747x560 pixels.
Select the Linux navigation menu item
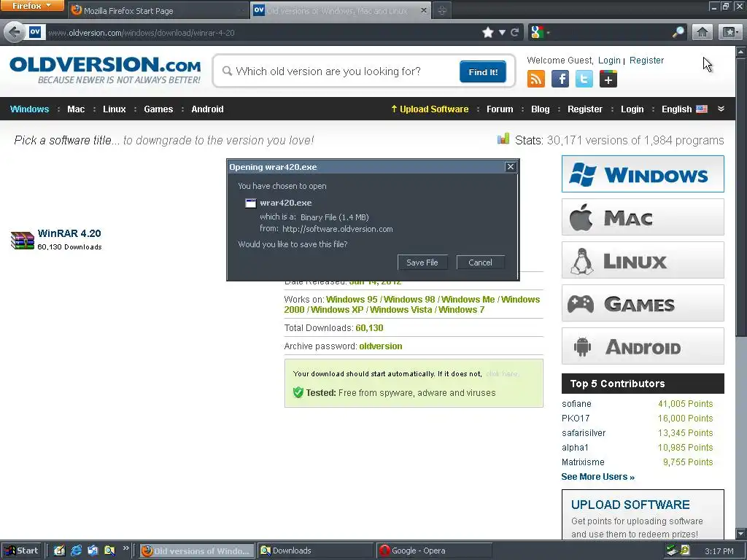(x=115, y=109)
